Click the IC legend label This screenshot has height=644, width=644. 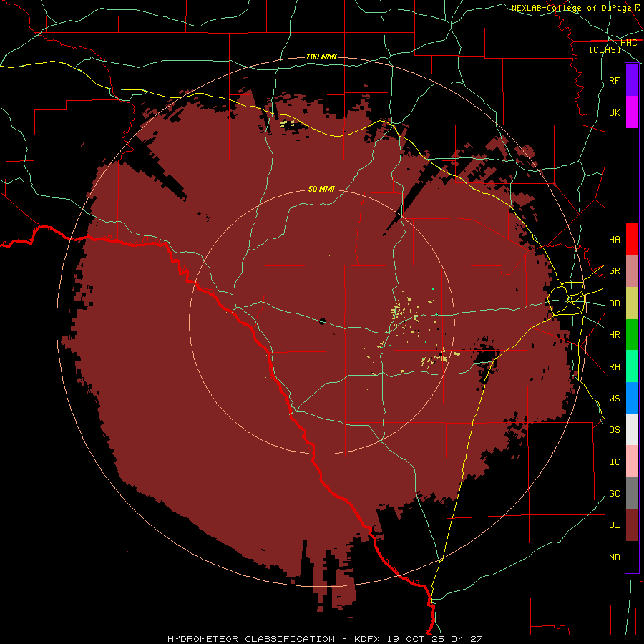pos(614,462)
